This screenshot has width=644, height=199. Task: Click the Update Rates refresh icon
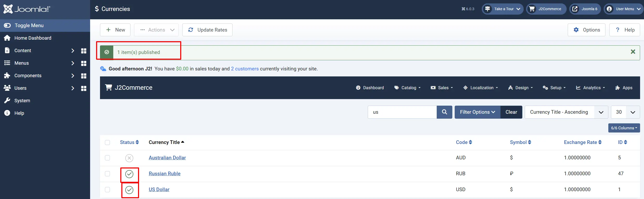pyautogui.click(x=191, y=30)
